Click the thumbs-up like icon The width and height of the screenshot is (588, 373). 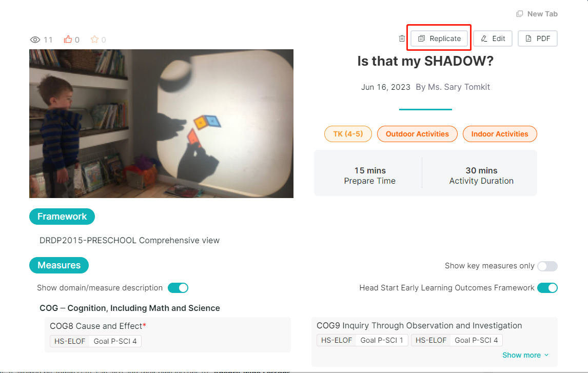[68, 40]
